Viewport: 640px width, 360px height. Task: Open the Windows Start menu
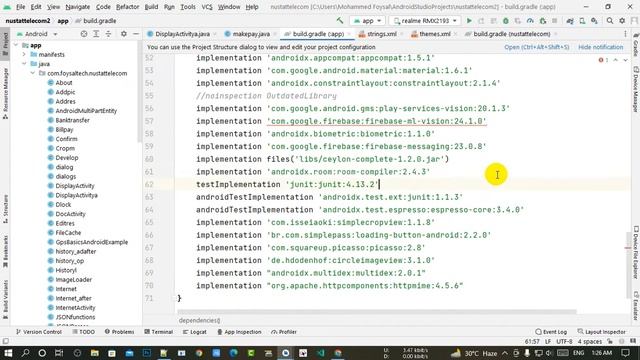(8, 353)
